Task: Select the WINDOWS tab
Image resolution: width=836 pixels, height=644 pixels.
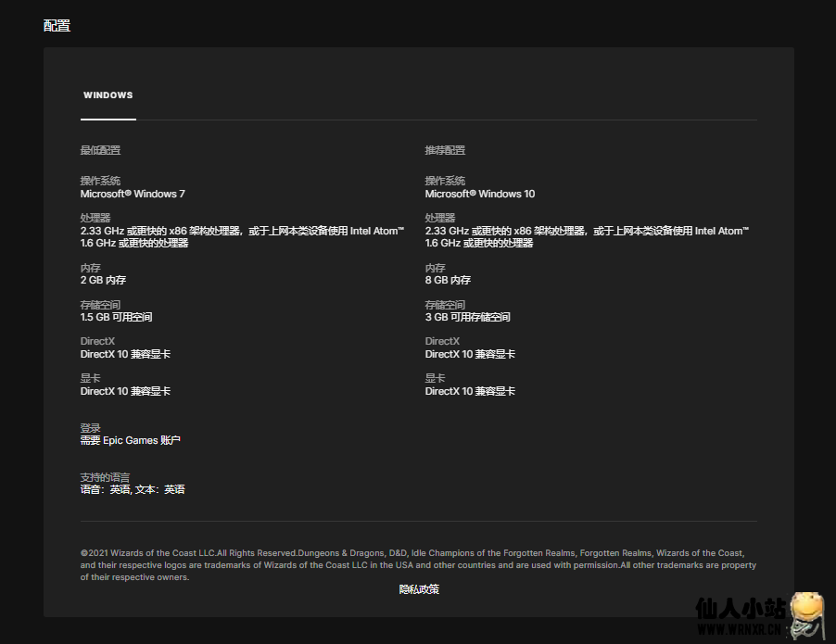Action: [x=108, y=95]
